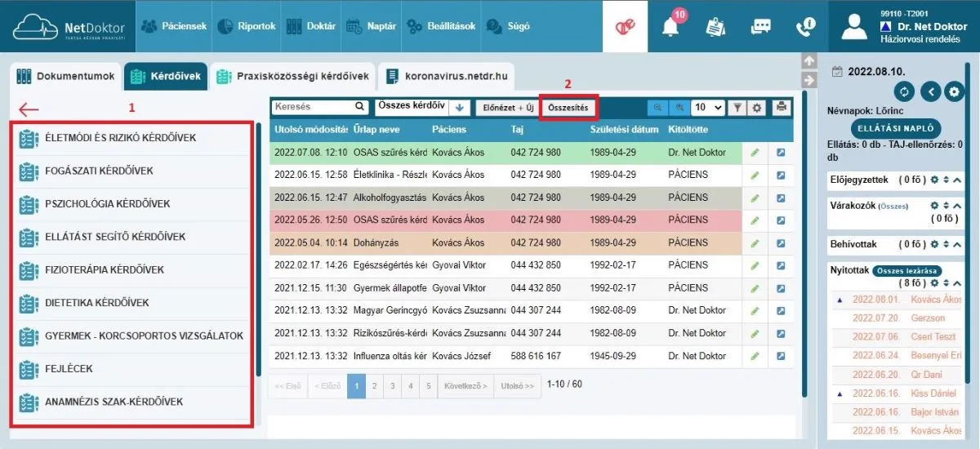Open sidebar settings gear button
The image size is (980, 449).
(954, 91)
